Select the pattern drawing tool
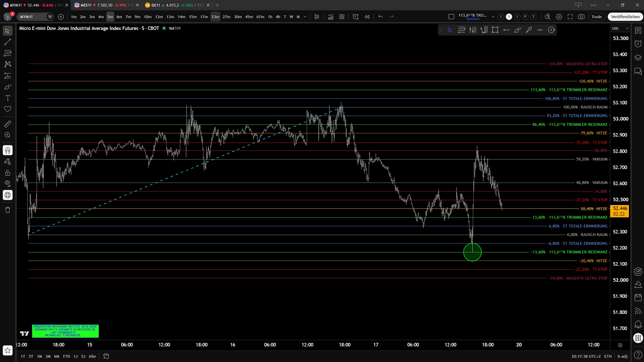This screenshot has height=362, width=644. [x=8, y=64]
